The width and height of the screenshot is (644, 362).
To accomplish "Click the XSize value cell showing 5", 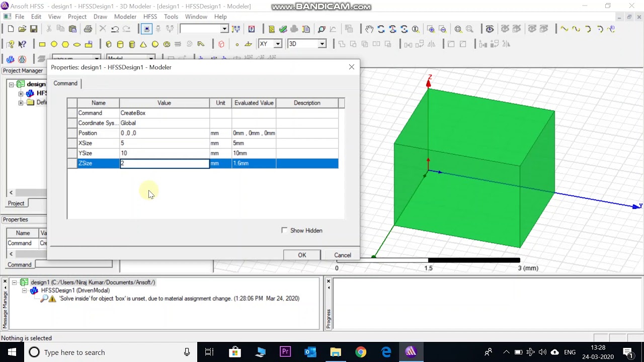I will 164,143.
